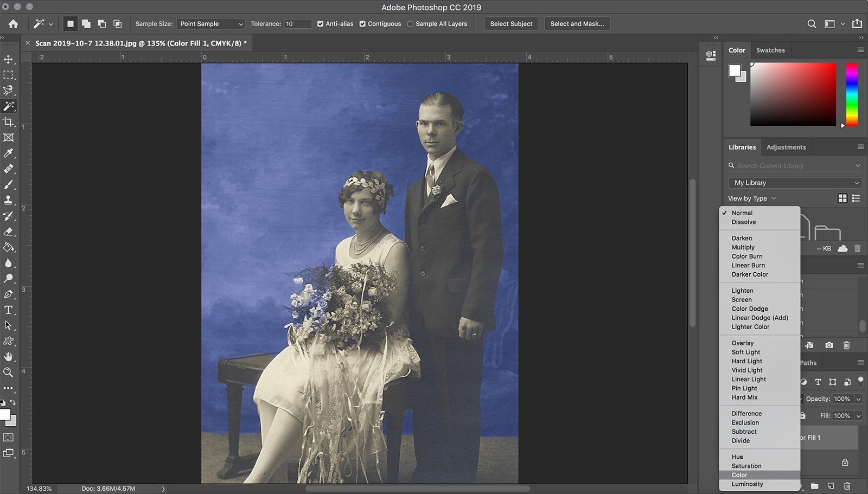Click the Select Subject button
Screen dimensions: 868x494
(511, 24)
